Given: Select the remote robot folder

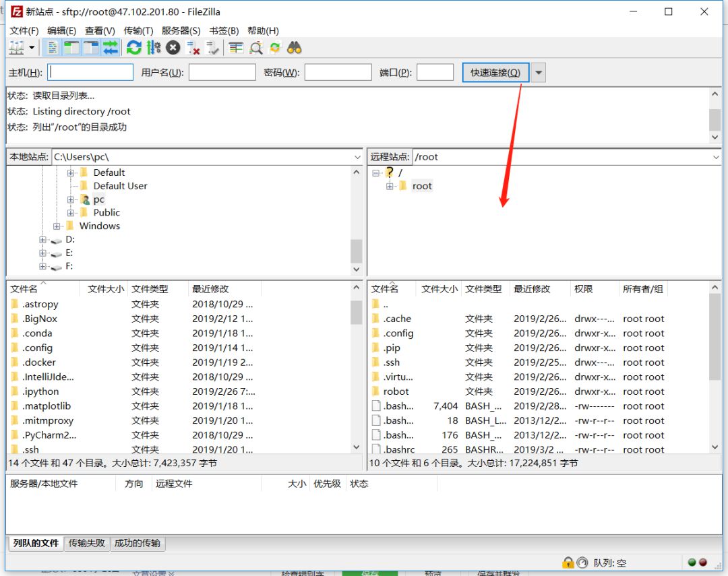Looking at the screenshot, I should coord(396,391).
